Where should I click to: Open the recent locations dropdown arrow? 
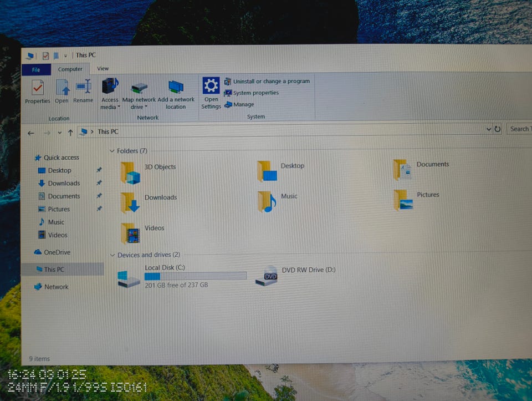click(x=59, y=133)
